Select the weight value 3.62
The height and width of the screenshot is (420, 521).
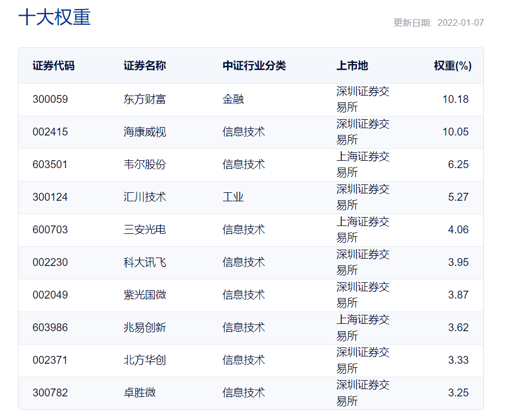tap(458, 328)
